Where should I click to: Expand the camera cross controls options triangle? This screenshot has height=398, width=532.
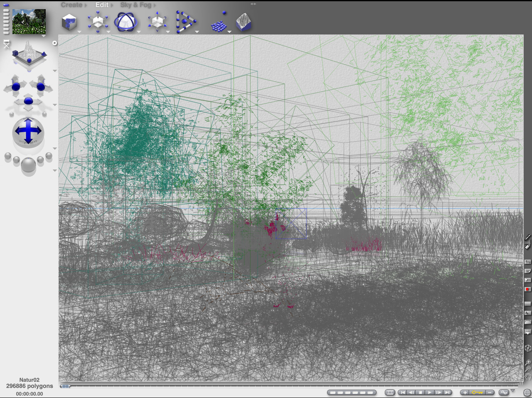coord(54,105)
